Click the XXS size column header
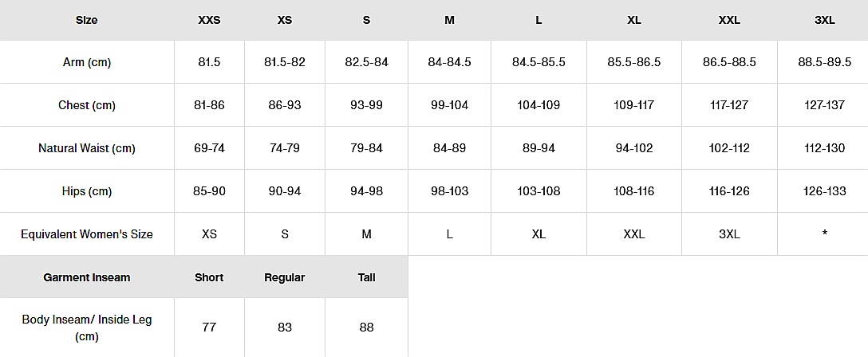The width and height of the screenshot is (868, 357). (x=209, y=20)
